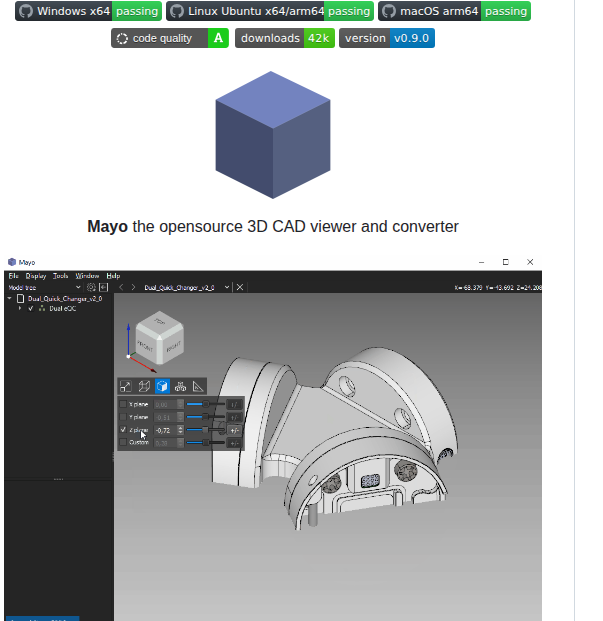This screenshot has height=621, width=603.
Task: Go to next document with right chevron
Action: [x=133, y=287]
